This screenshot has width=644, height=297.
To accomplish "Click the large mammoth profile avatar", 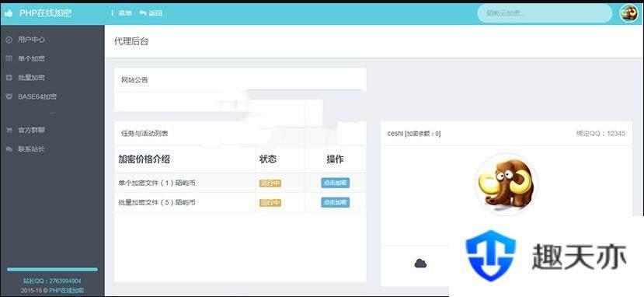I will 506,184.
